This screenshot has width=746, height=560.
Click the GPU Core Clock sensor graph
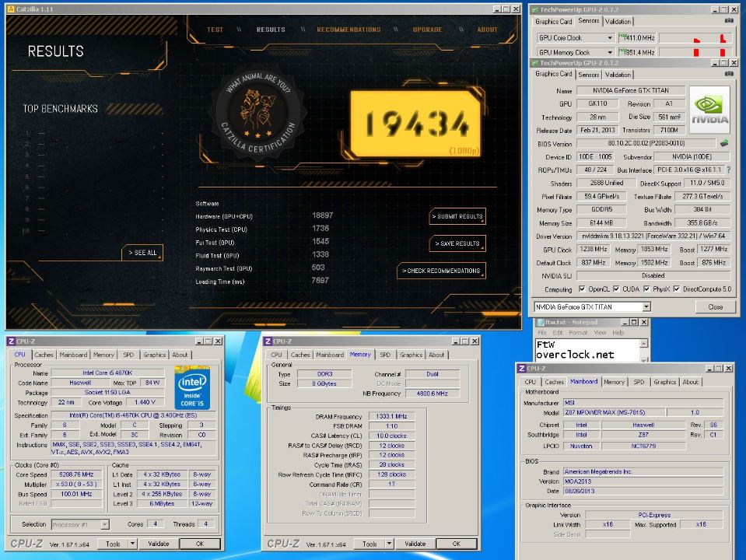pos(695,37)
